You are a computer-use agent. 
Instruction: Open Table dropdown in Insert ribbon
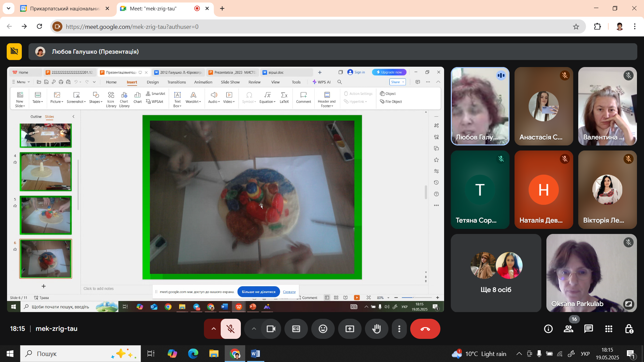click(x=38, y=98)
